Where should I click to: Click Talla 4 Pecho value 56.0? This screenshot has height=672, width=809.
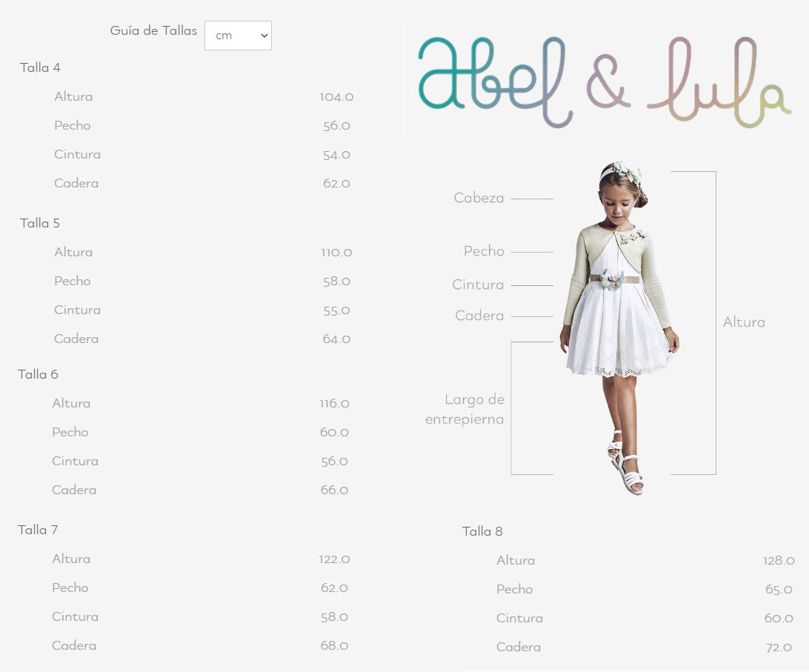click(x=336, y=126)
